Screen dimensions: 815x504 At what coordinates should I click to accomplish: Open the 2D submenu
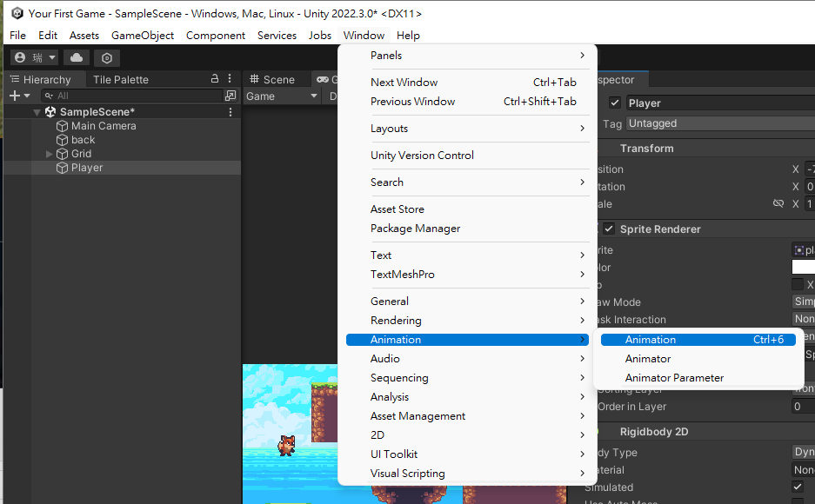coord(467,435)
